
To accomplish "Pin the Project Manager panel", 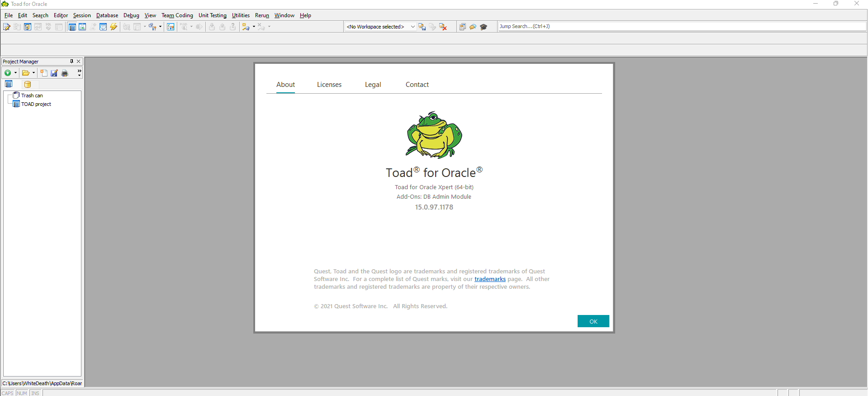I will click(71, 61).
